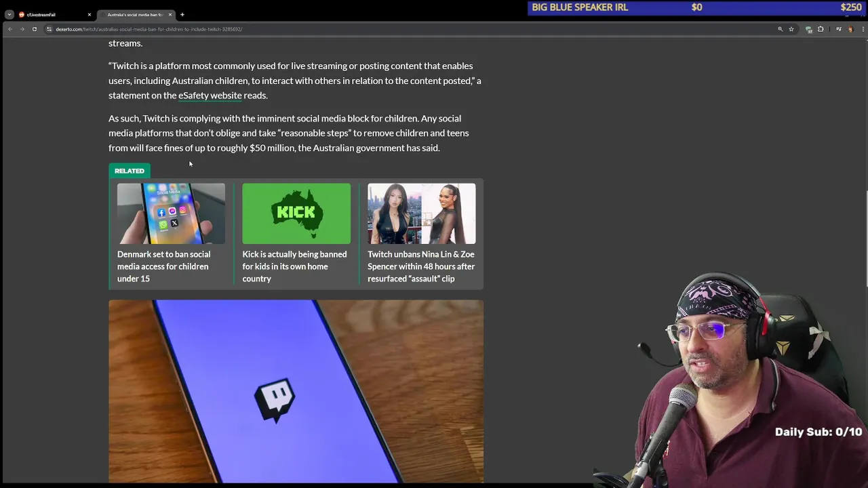
Task: Read 'Denmark set to ban social media' article
Action: point(164,266)
